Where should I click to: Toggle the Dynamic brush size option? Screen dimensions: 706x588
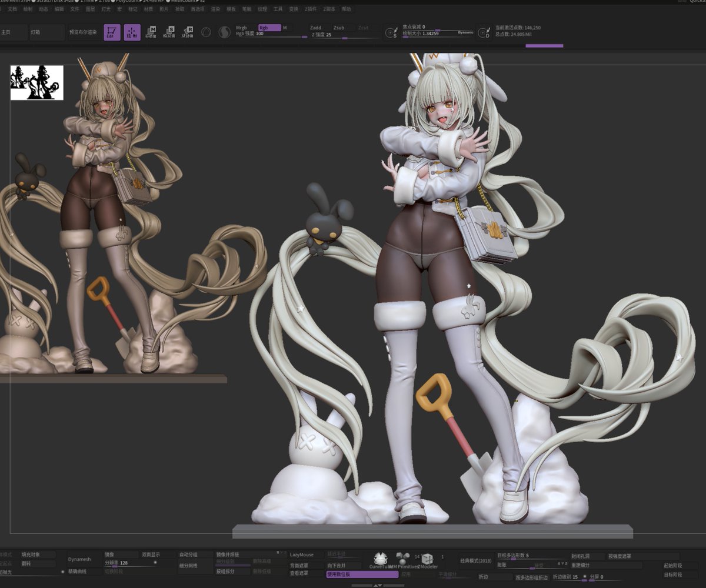(465, 32)
